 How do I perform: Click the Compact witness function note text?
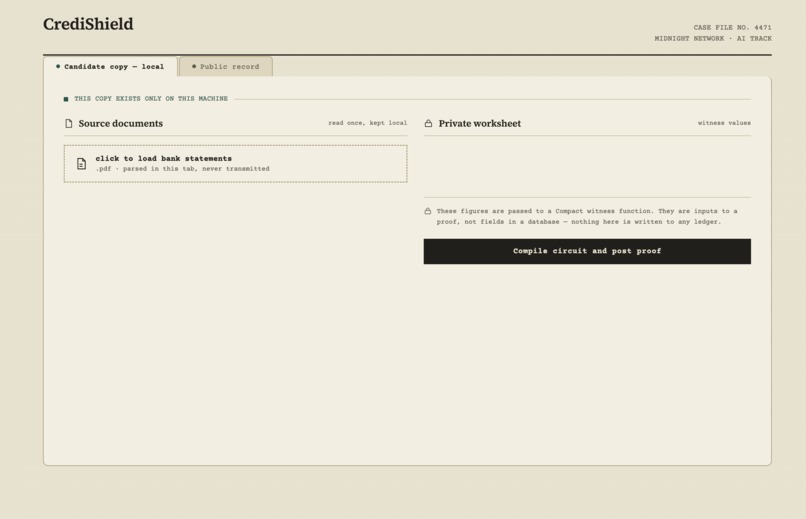pyautogui.click(x=587, y=216)
